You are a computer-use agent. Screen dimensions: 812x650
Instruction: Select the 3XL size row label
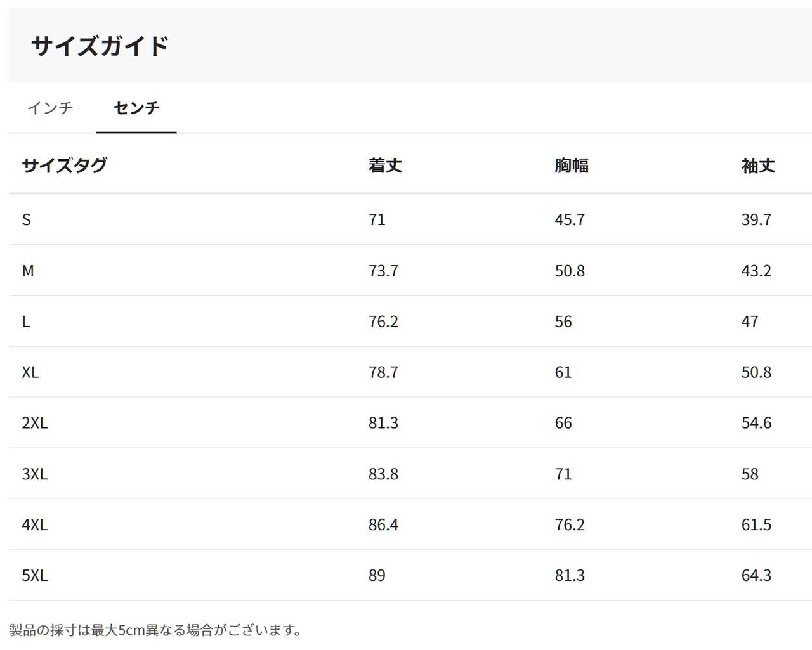[x=35, y=474]
